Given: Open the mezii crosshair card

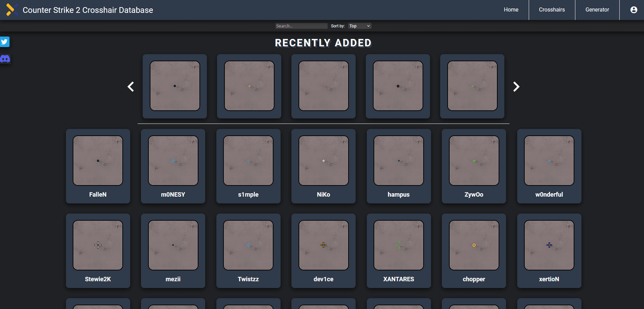Looking at the screenshot, I should (x=173, y=251).
